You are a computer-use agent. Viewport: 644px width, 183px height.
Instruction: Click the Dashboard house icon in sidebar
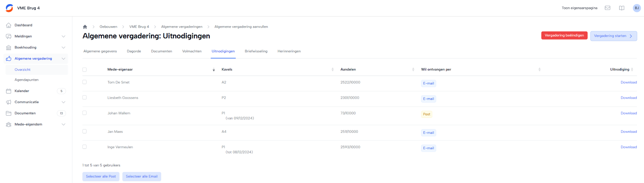[8, 25]
